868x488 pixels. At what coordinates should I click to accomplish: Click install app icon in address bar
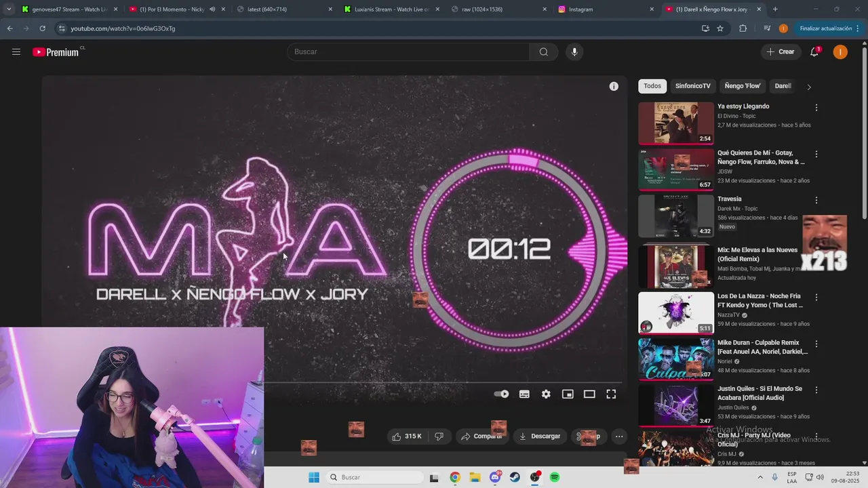pyautogui.click(x=705, y=28)
